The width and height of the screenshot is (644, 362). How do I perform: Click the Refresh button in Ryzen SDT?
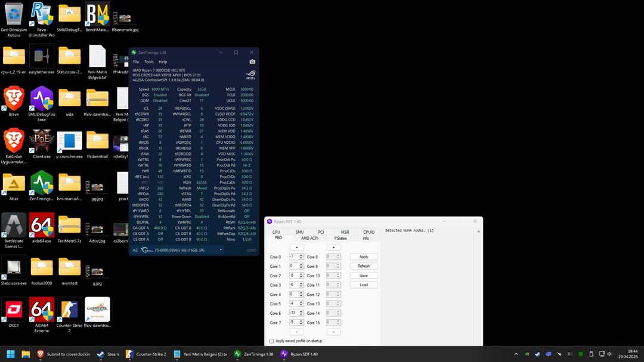tap(363, 266)
